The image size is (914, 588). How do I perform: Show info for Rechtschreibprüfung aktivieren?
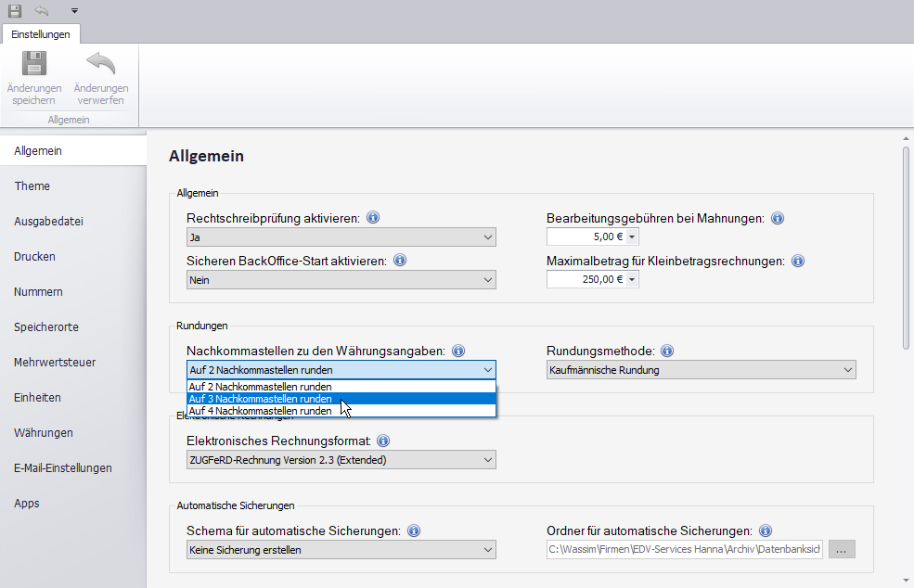[373, 218]
